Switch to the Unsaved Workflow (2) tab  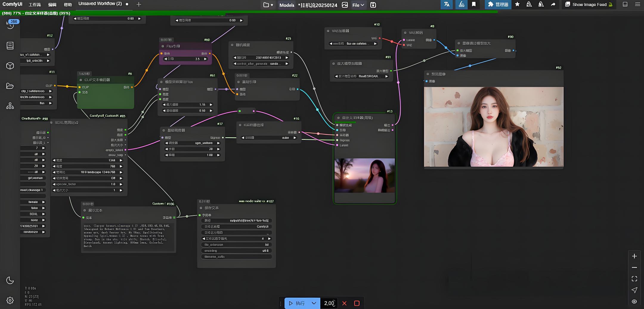pos(100,4)
